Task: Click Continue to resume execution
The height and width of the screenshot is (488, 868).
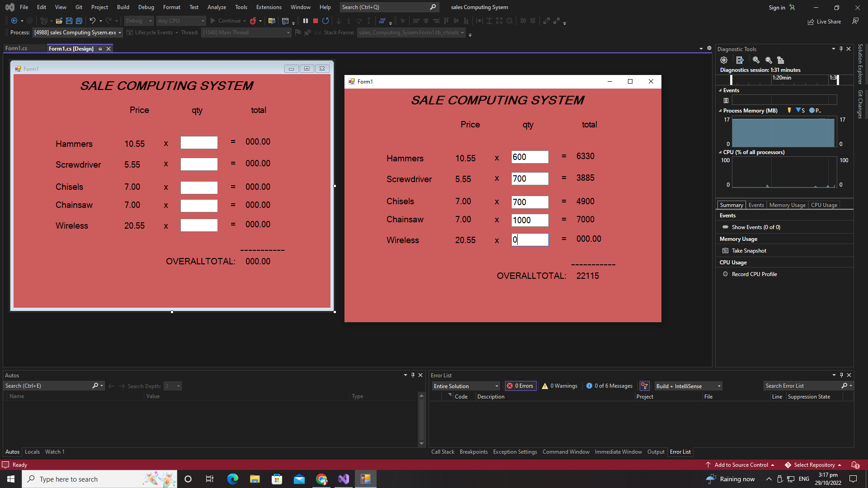Action: (225, 21)
